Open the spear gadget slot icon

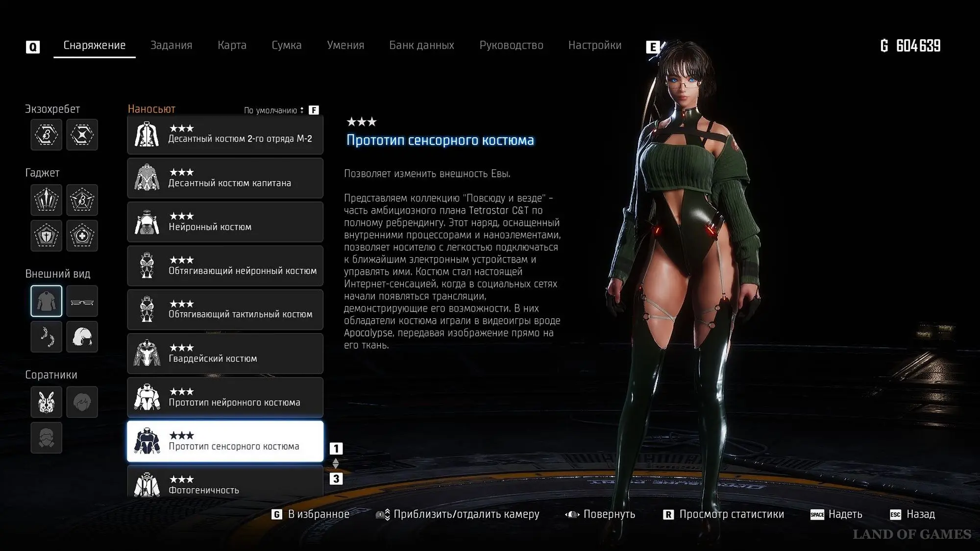(x=47, y=200)
